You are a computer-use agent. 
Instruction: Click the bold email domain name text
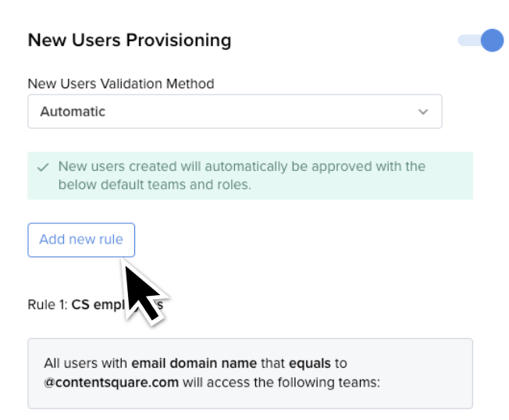(194, 363)
